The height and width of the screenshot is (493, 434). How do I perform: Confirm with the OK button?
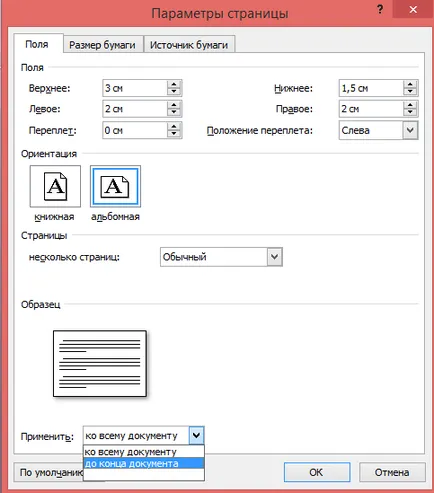pyautogui.click(x=317, y=472)
